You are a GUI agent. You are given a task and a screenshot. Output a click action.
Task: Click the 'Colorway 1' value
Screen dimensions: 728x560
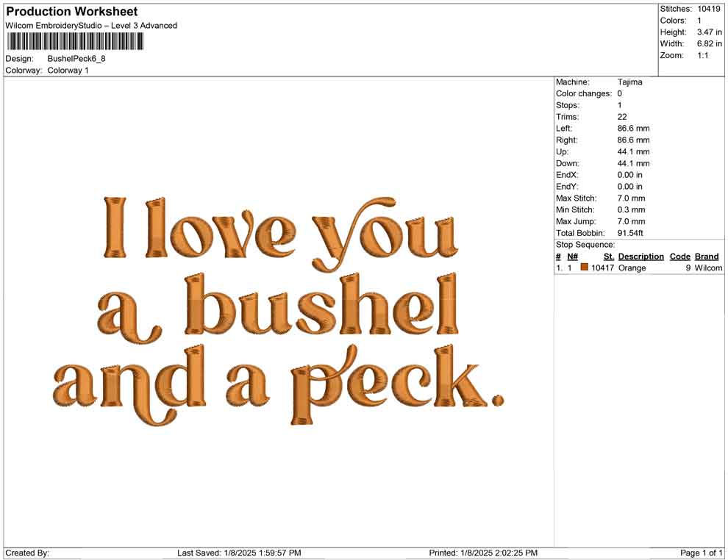pos(68,71)
